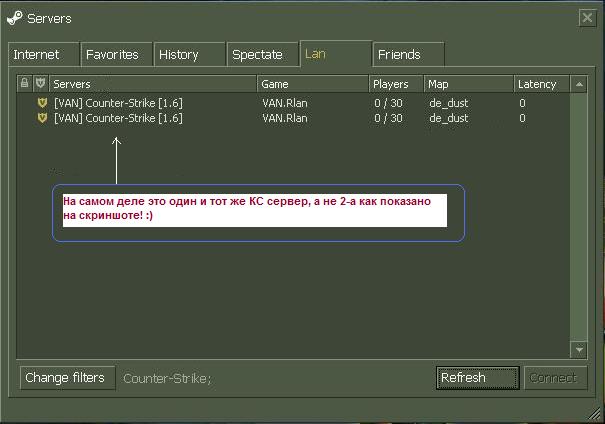The height and width of the screenshot is (424, 605).
Task: Click the vertical scrollbar track of server list
Action: coord(579,217)
